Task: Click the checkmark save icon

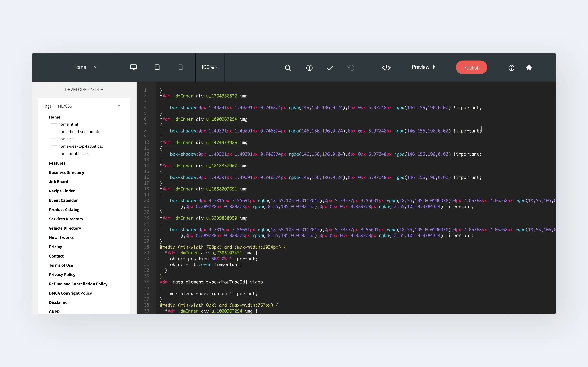Action: 330,68
